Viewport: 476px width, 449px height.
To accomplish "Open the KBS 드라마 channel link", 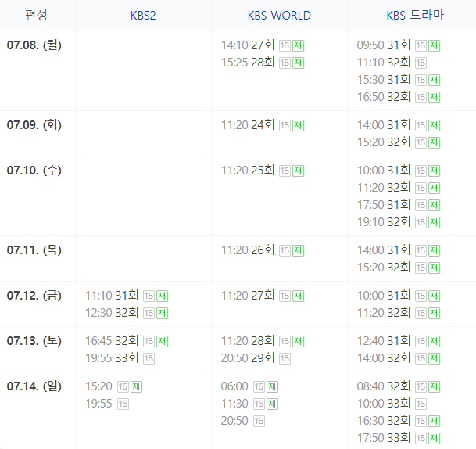I will 415,15.
